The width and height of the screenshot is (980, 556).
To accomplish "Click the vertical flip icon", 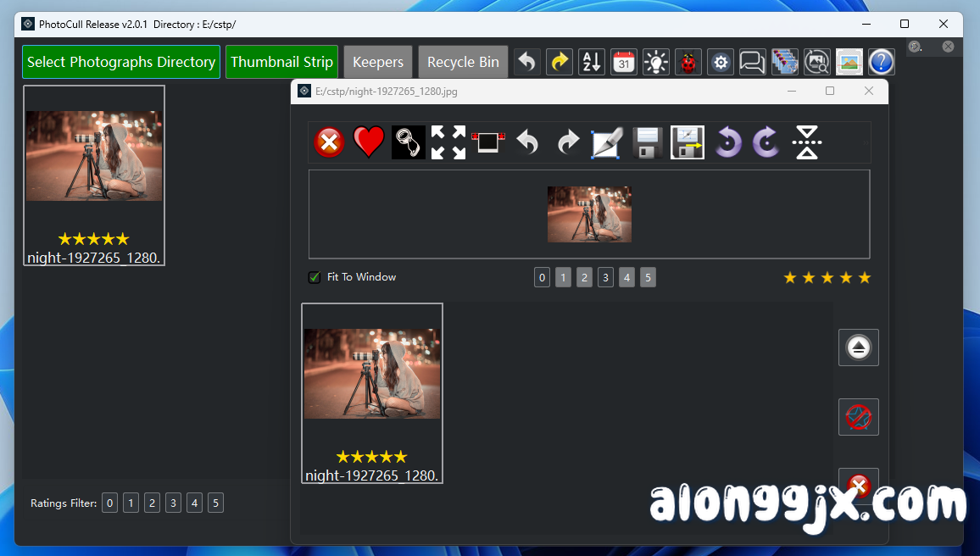I will (x=807, y=142).
